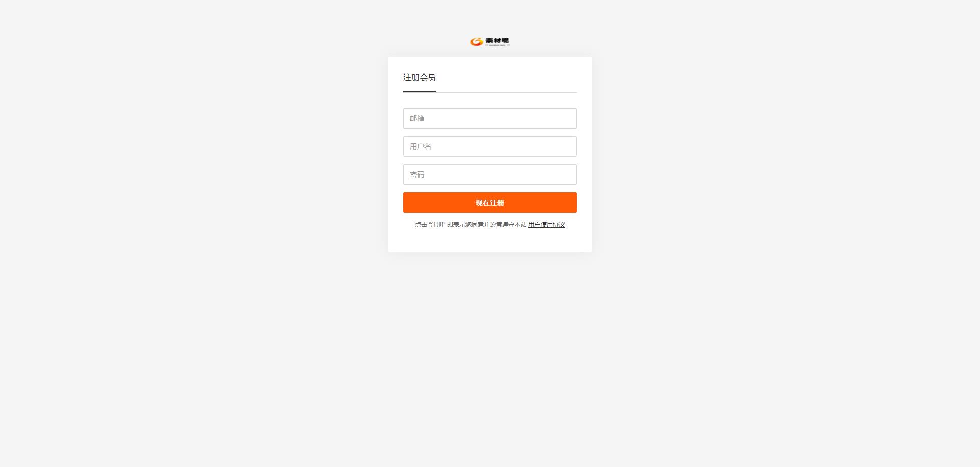The width and height of the screenshot is (980, 467).
Task: View the underlined user agreement hyperlink
Action: pyautogui.click(x=547, y=225)
